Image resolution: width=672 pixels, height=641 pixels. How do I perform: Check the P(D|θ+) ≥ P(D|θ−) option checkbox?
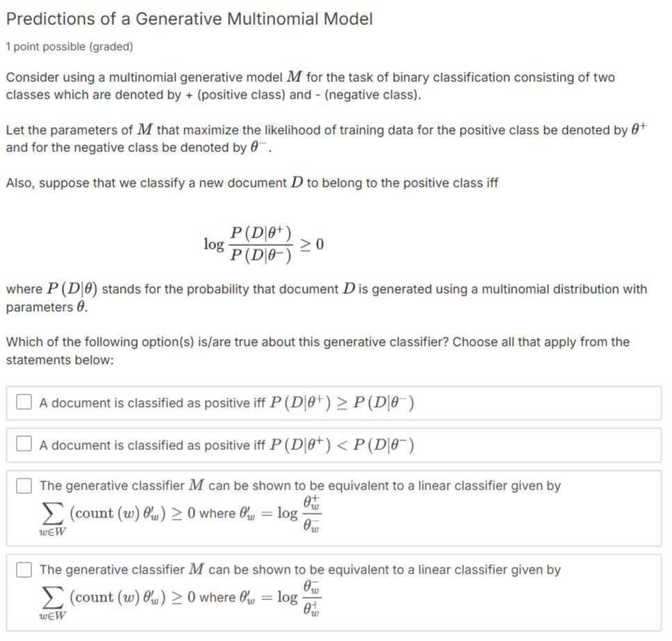[24, 402]
